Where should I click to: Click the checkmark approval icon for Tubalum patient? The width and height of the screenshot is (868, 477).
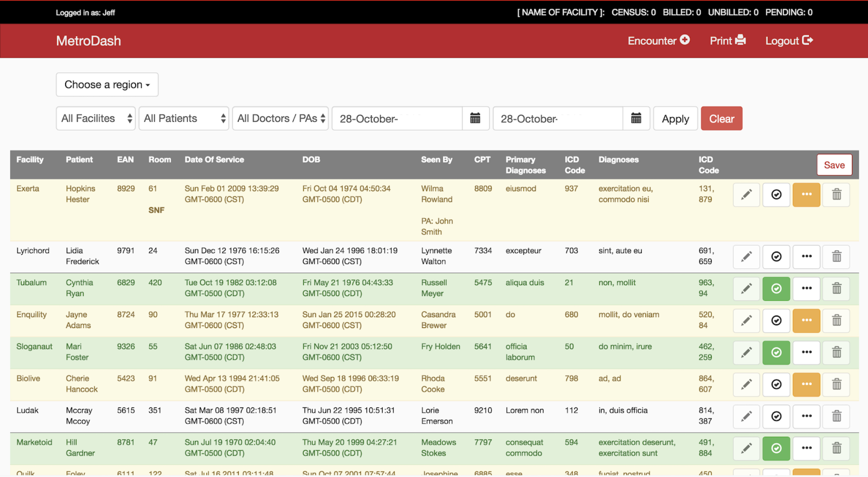(x=776, y=288)
